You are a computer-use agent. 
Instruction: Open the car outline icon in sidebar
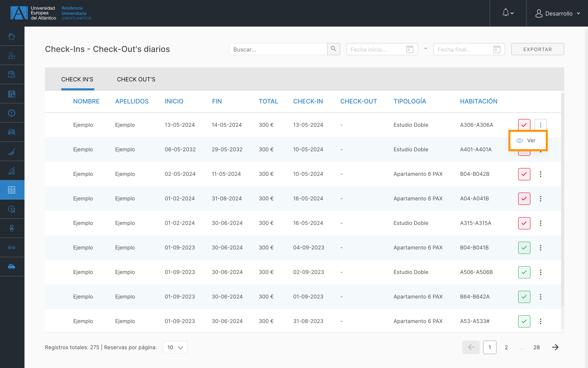coord(12,132)
